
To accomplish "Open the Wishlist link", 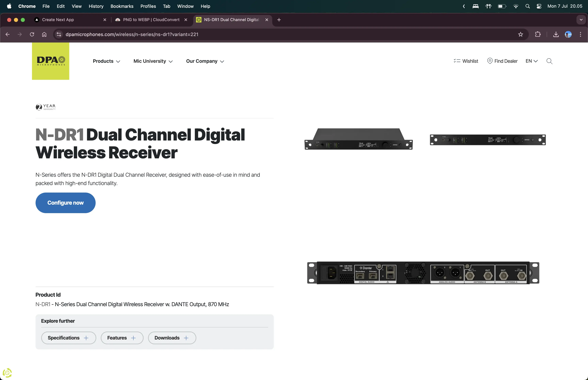I will pos(466,61).
